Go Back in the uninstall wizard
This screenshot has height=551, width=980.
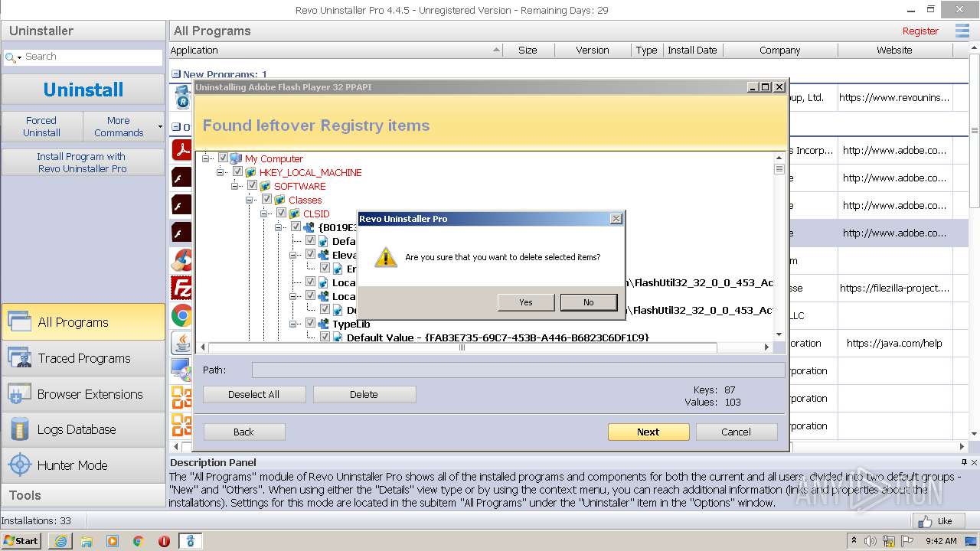click(x=243, y=432)
